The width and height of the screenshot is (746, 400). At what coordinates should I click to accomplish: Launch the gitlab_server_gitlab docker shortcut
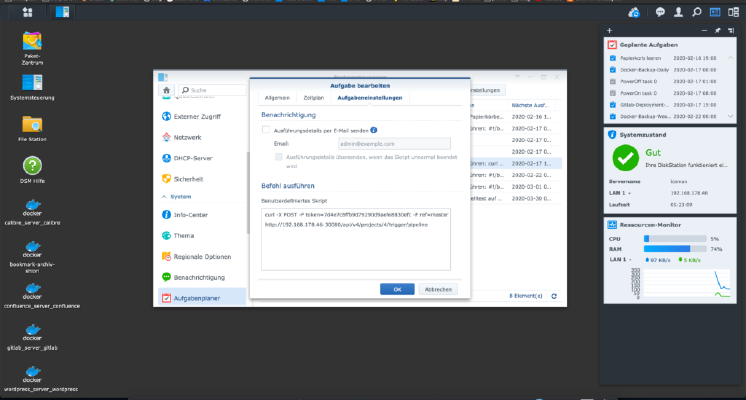pos(32,337)
